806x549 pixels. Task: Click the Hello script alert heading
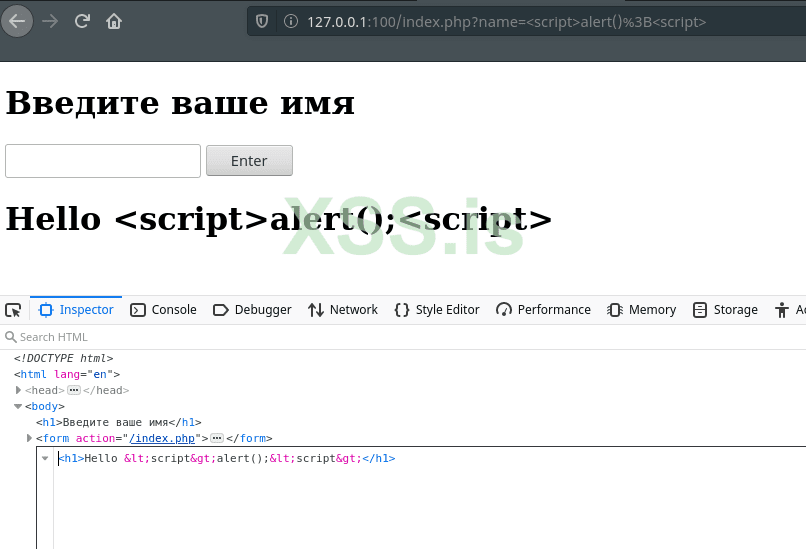(x=279, y=219)
